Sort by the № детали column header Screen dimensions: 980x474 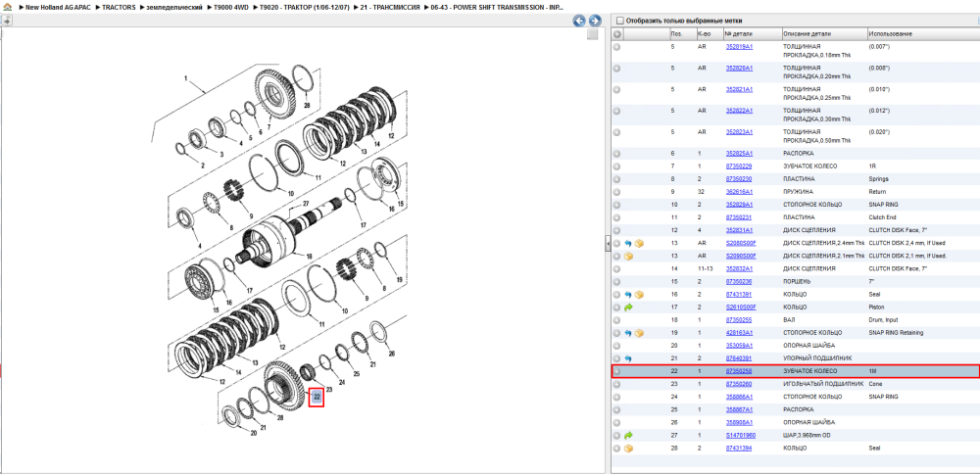(752, 33)
